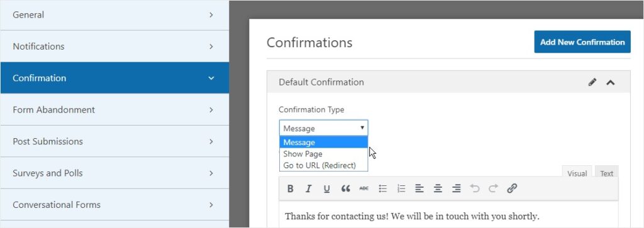
Task: Collapse the Default Confirmation panel
Action: [611, 82]
